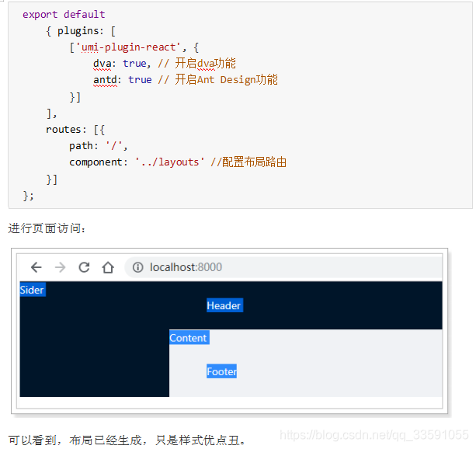Click the 'routes: [{' code line
Screen dimensions: 476x449
pyautogui.click(x=75, y=130)
